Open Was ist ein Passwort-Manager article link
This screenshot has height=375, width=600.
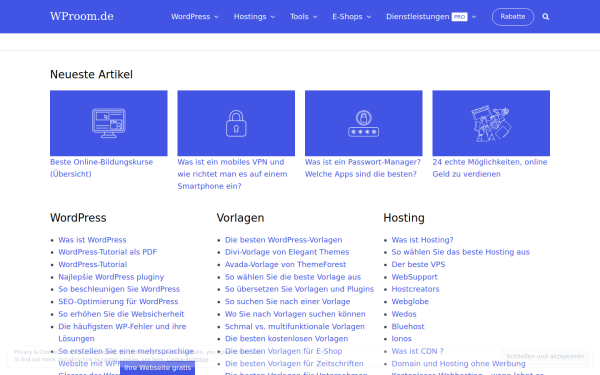coord(363,168)
